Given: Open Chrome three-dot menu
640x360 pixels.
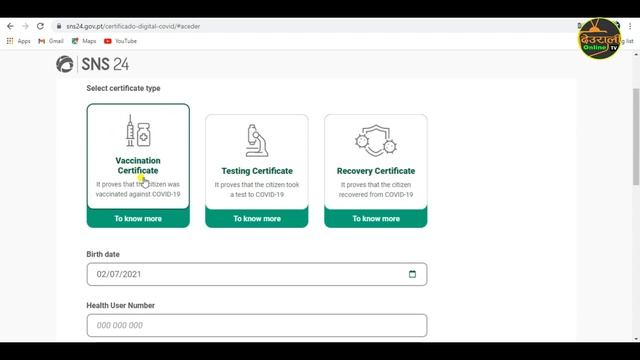Looking at the screenshot, I should coord(630,26).
